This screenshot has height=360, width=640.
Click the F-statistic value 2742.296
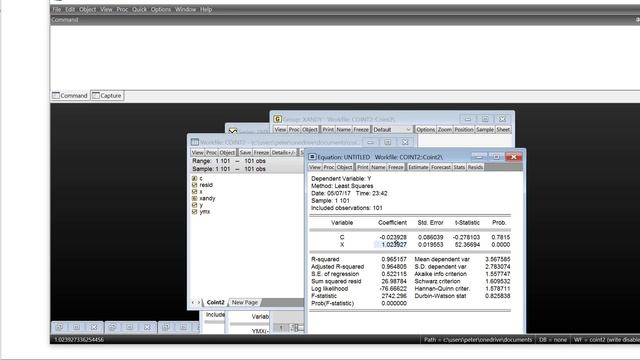coord(394,296)
